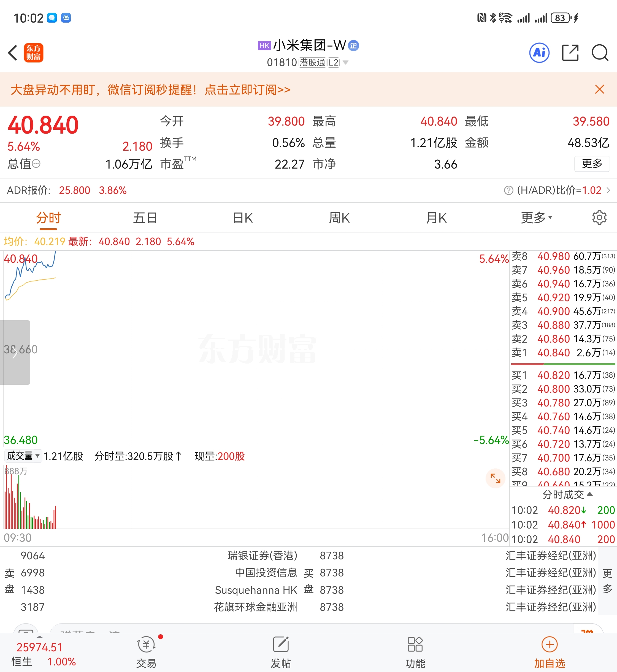Tap the 更多 quote details button
The height and width of the screenshot is (672, 617).
[x=592, y=164]
